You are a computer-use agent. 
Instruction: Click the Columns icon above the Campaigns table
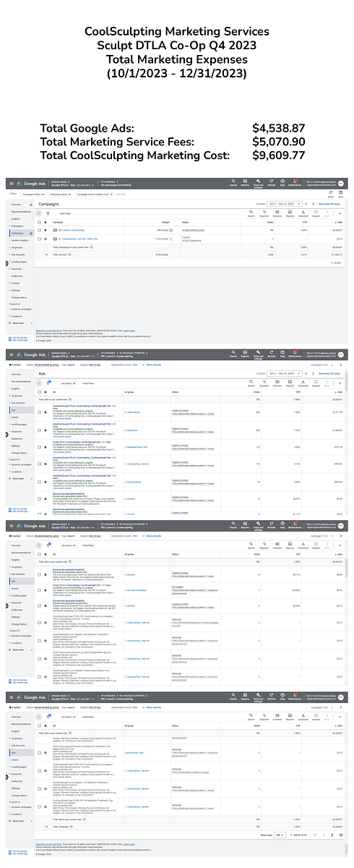[x=277, y=212]
